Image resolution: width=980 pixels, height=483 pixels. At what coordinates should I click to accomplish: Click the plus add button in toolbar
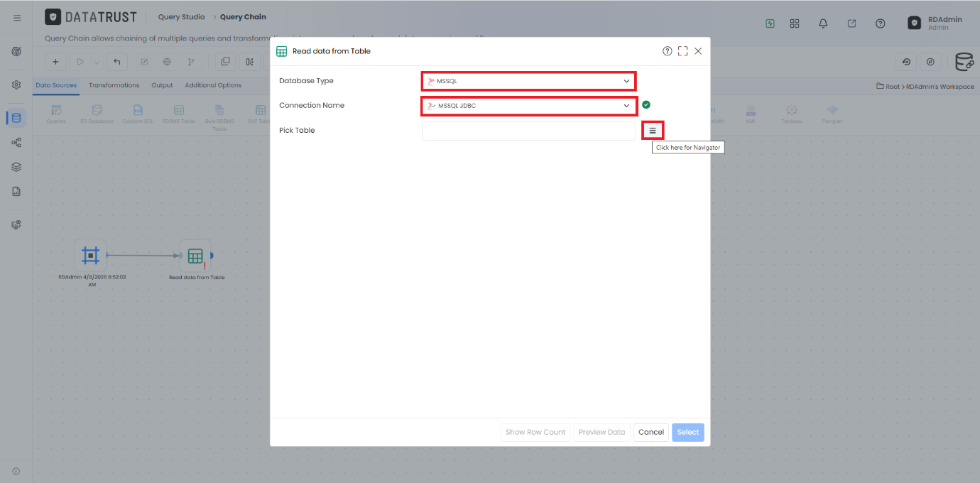click(x=56, y=62)
